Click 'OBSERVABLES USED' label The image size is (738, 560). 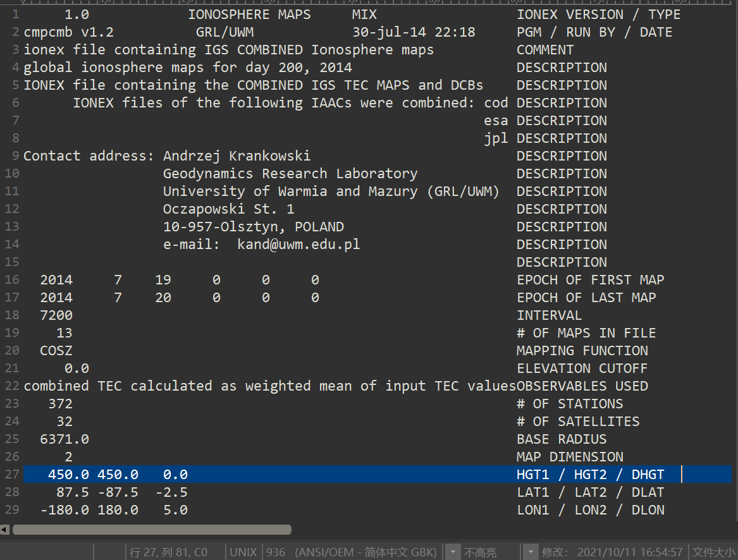pyautogui.click(x=582, y=386)
